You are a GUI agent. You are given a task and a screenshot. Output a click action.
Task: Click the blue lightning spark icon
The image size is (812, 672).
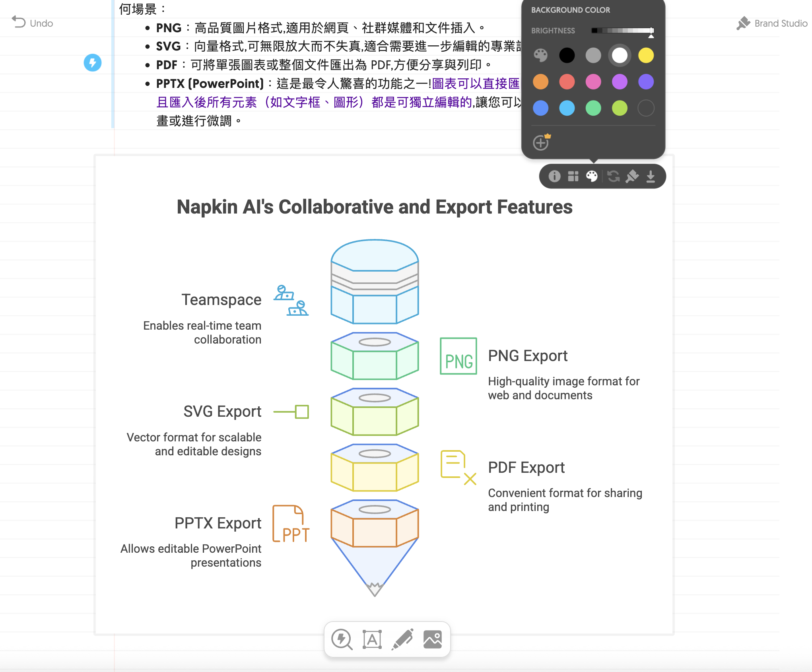tap(93, 63)
